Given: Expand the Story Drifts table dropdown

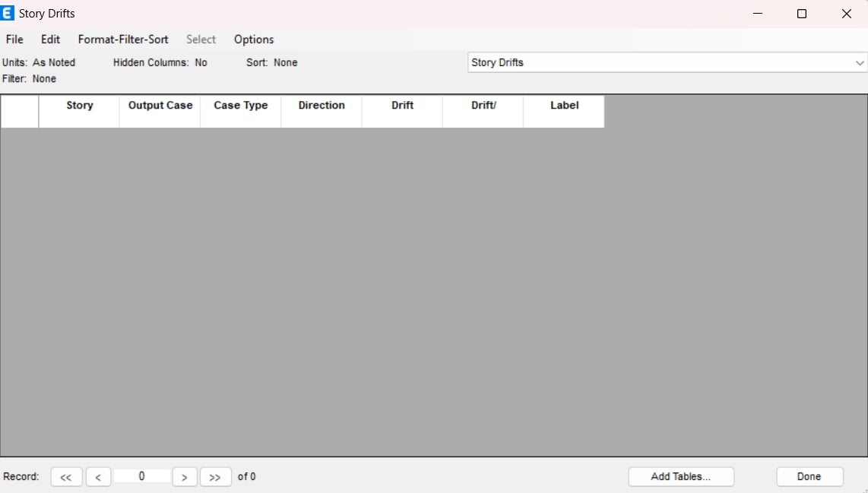Looking at the screenshot, I should coord(859,63).
